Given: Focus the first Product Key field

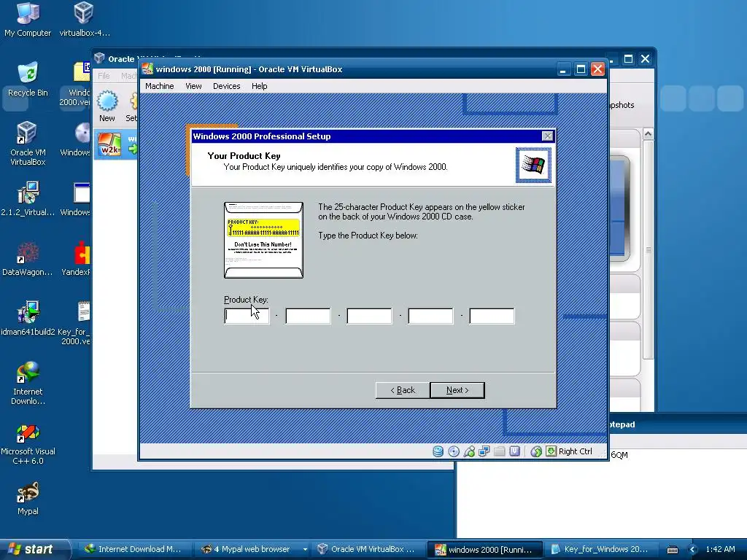Looking at the screenshot, I should (247, 316).
